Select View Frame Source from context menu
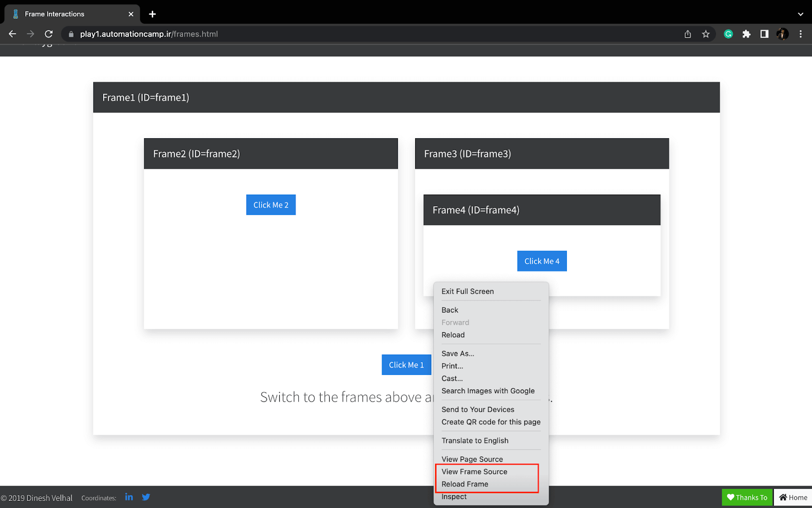The image size is (812, 508). point(474,471)
